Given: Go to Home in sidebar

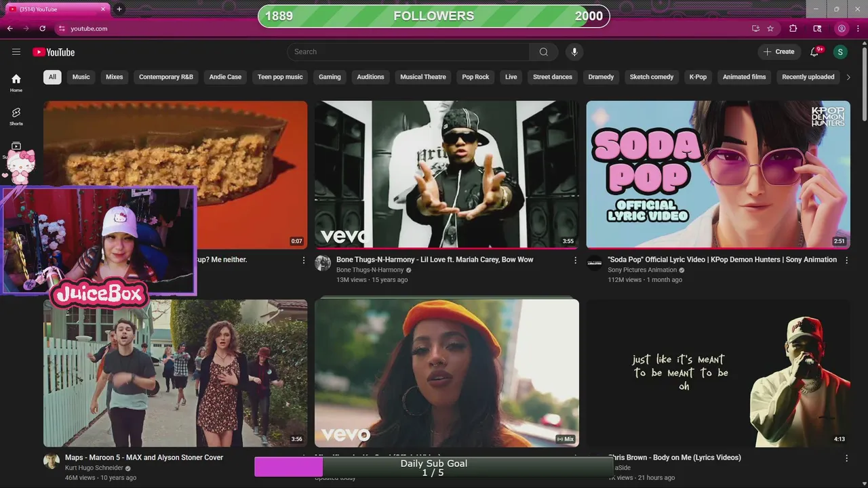Looking at the screenshot, I should click(16, 83).
